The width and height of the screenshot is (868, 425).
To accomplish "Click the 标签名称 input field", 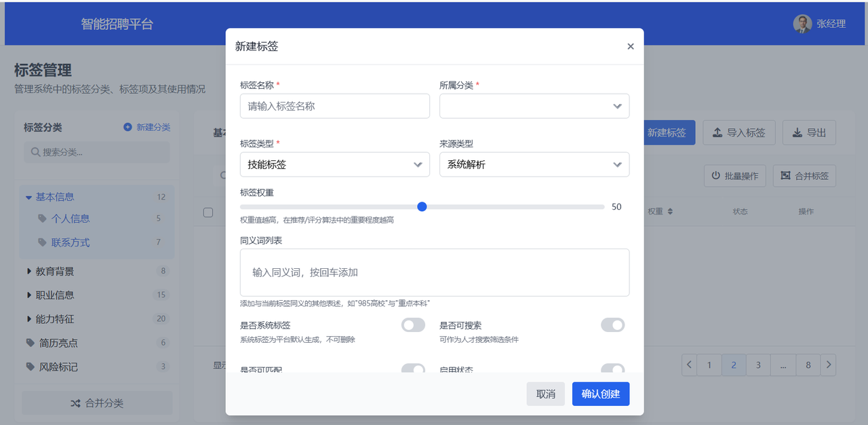I will [x=335, y=106].
